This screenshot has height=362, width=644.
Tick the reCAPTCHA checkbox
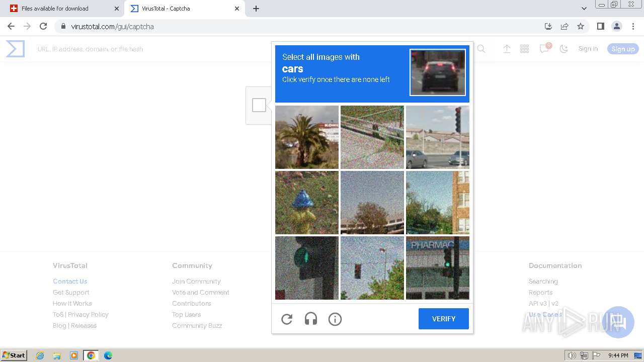[x=259, y=105]
